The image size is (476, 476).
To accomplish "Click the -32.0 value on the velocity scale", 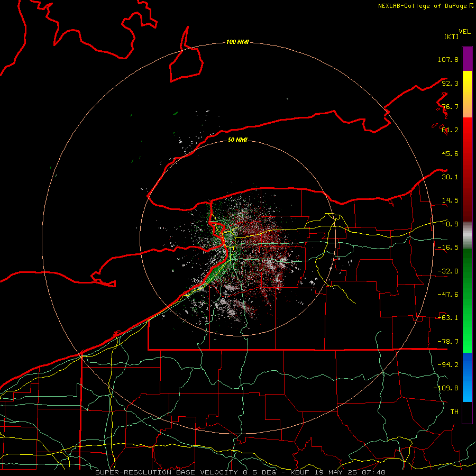I will point(448,271).
